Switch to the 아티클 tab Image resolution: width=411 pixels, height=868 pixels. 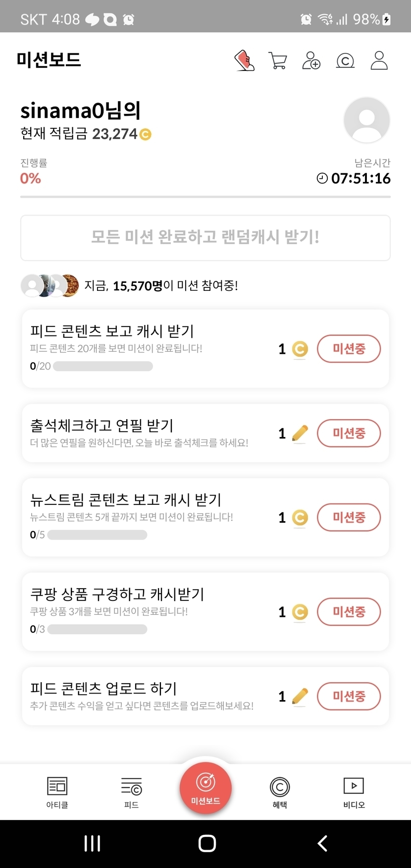tap(57, 792)
